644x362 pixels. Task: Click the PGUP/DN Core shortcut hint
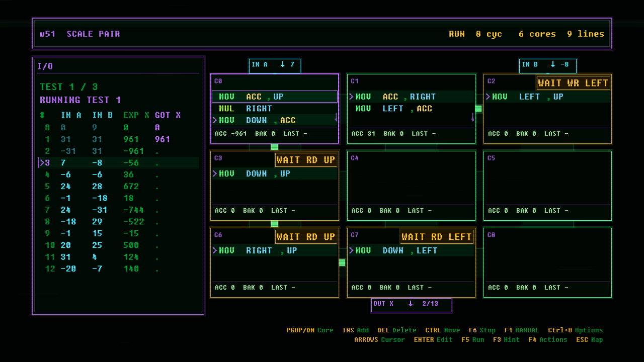point(310,330)
